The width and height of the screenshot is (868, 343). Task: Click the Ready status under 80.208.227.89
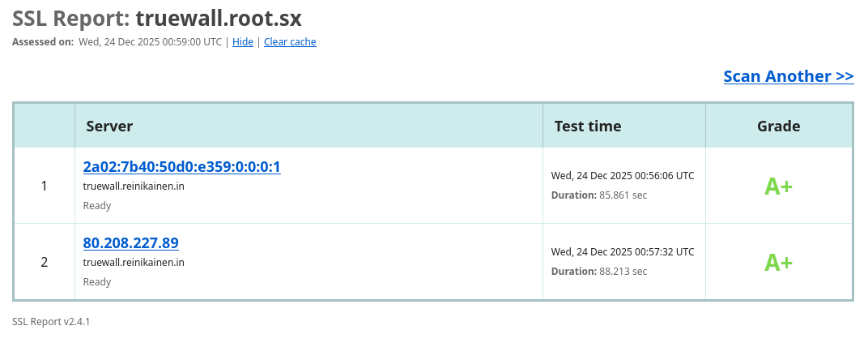point(97,282)
